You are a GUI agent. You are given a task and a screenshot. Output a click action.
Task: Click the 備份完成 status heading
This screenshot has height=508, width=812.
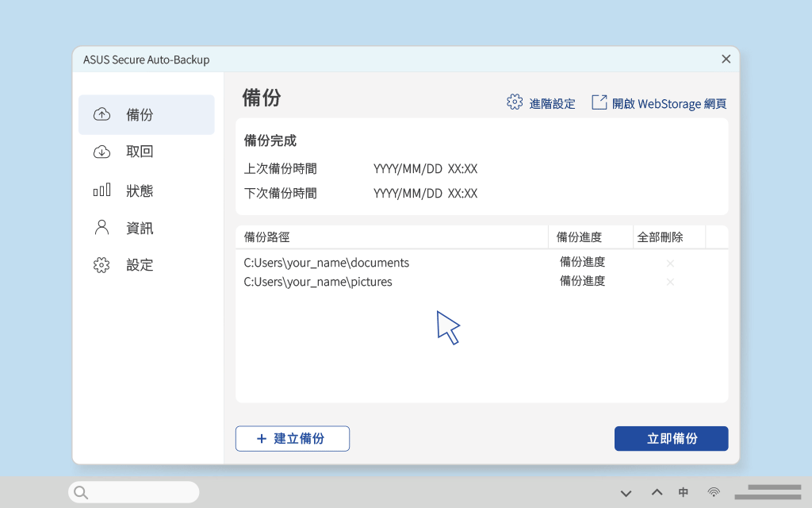(270, 140)
